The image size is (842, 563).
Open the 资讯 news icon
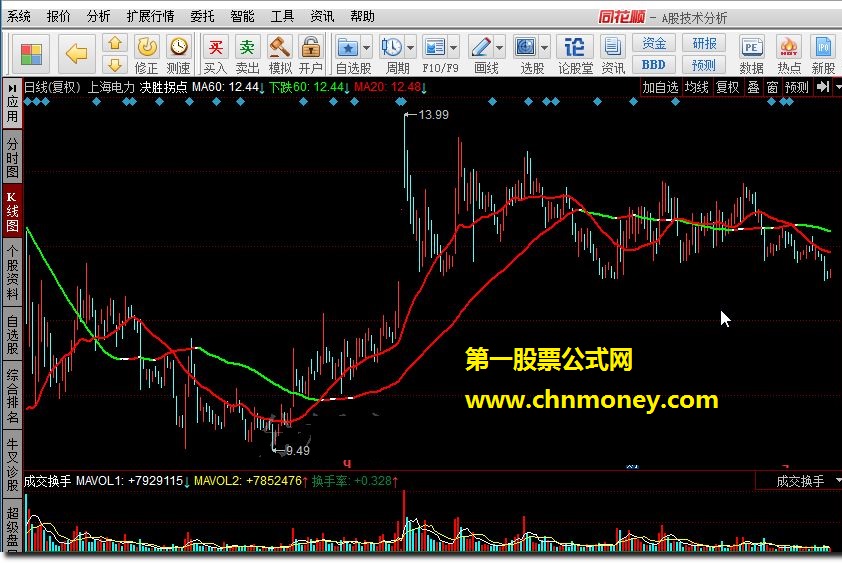tap(613, 54)
